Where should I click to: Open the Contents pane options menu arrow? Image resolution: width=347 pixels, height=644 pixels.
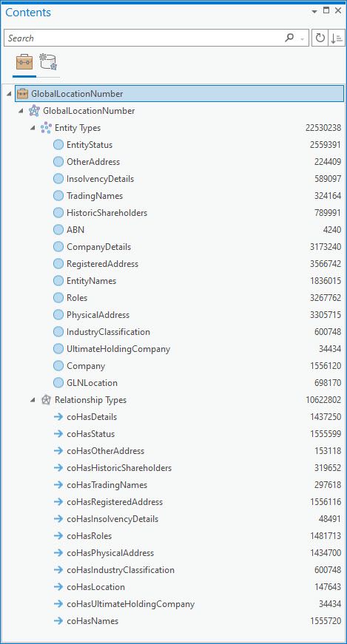[x=314, y=12]
